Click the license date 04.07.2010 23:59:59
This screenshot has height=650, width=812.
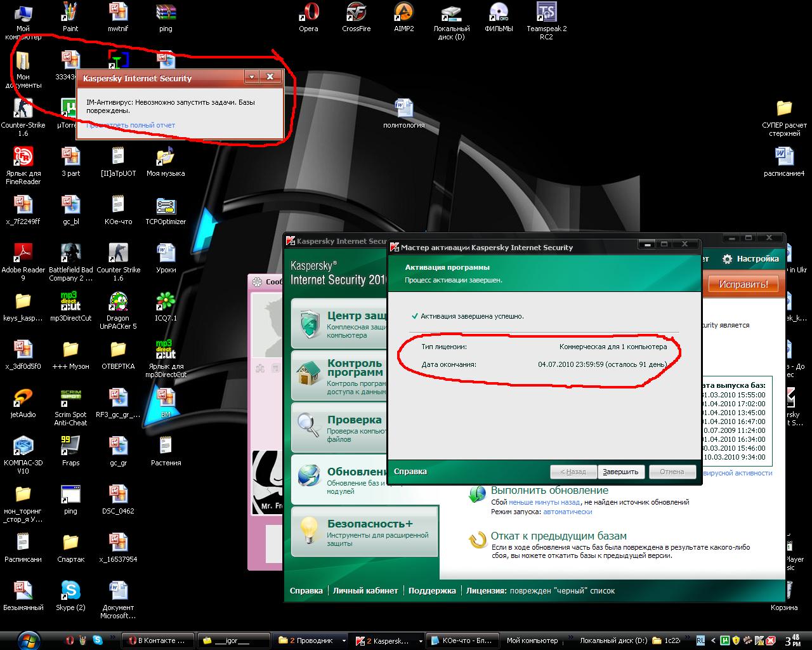pyautogui.click(x=571, y=365)
